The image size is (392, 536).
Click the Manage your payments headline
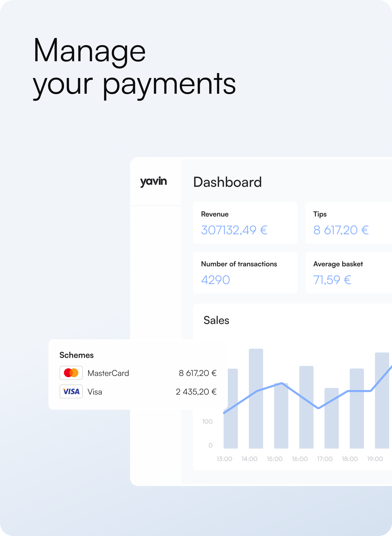pos(134,66)
